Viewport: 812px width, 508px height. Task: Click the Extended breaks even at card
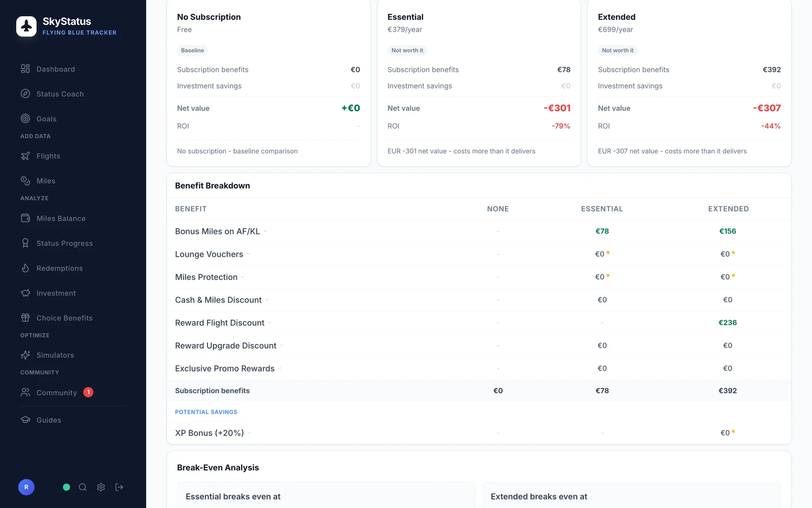coord(631,495)
